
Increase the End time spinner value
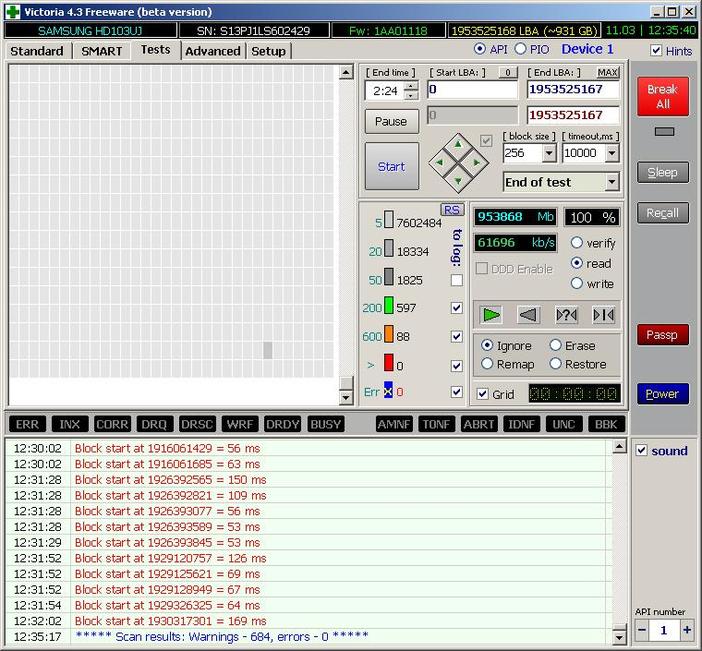tap(411, 86)
